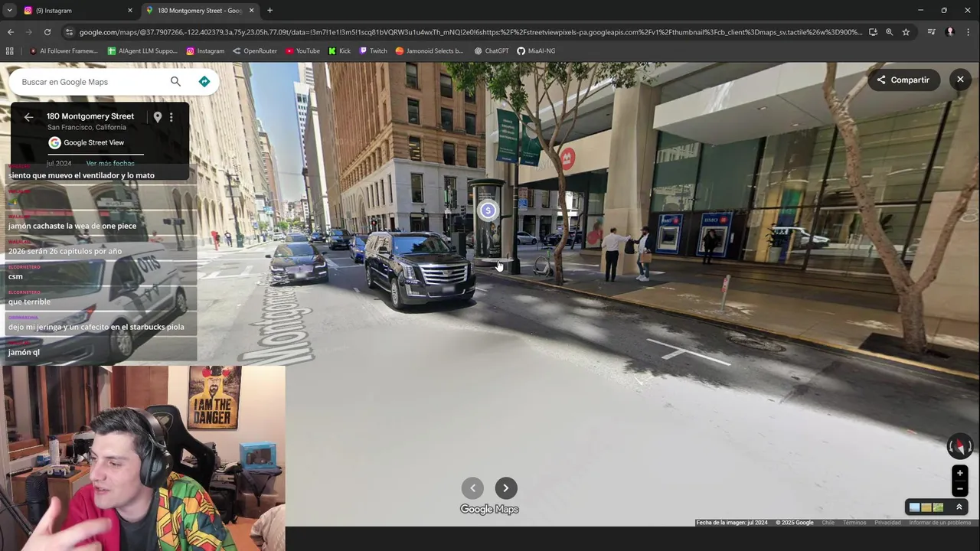Click chat message about one piece

[x=72, y=226]
